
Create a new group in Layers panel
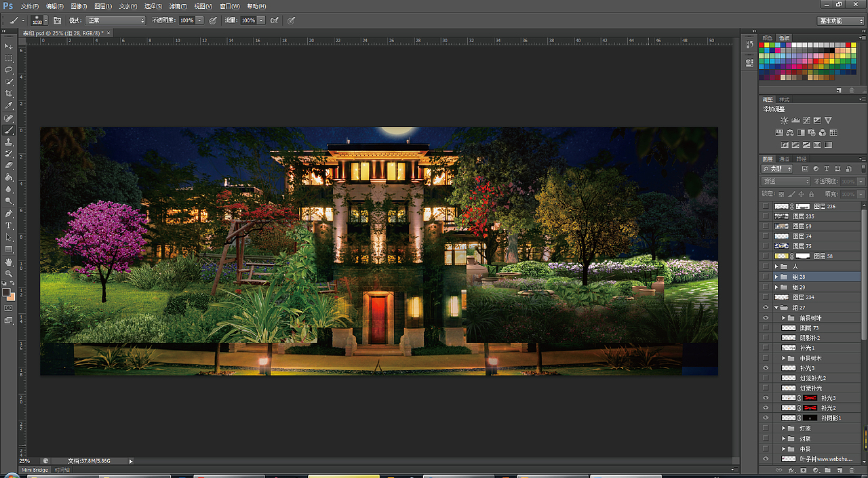click(x=827, y=470)
